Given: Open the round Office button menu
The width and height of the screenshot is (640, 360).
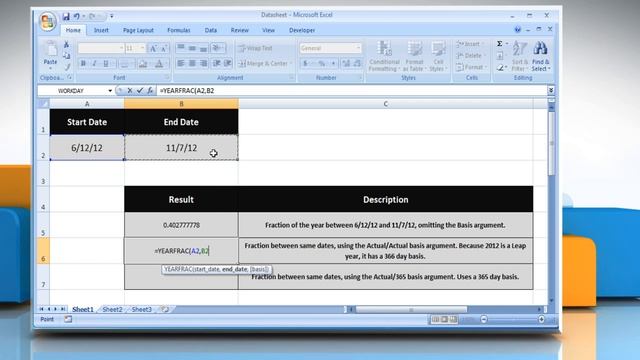Looking at the screenshot, I should (48, 21).
